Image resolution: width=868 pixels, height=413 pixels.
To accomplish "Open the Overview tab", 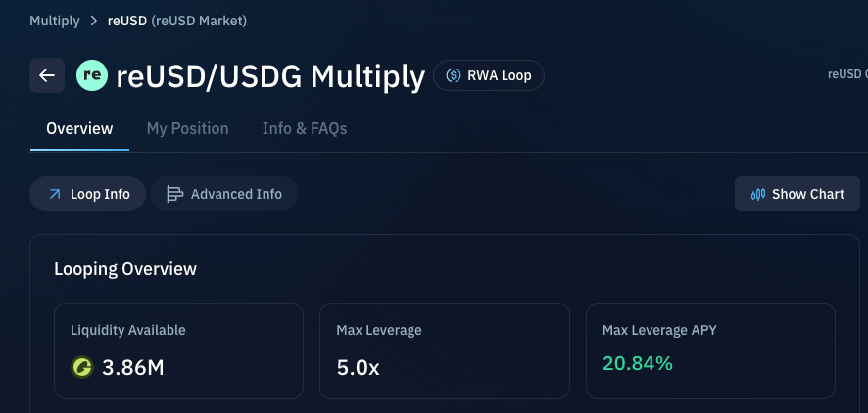I will tap(79, 129).
